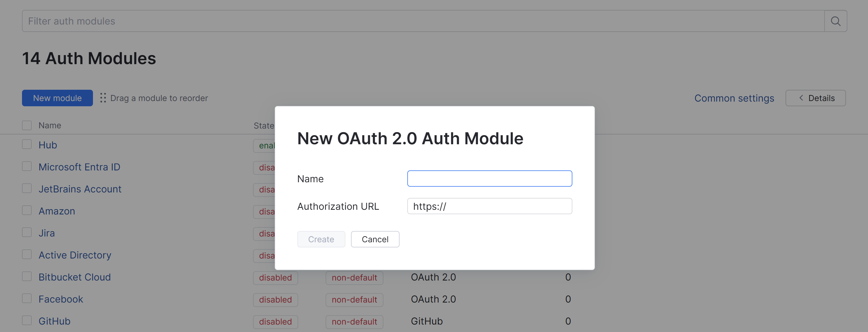Click the drag-to-reorder dots icon
Image resolution: width=868 pixels, height=332 pixels.
(x=103, y=98)
